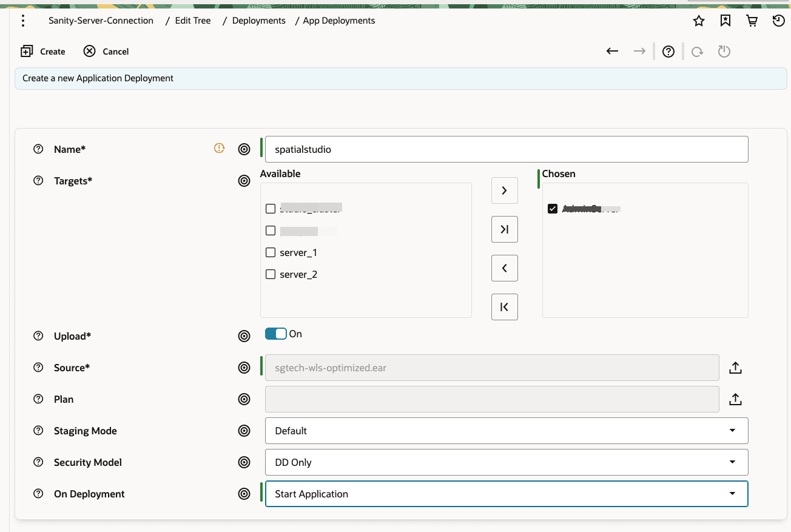Expand the Staging Mode dropdown
Screen dimensions: 791x532
pyautogui.click(x=507, y=431)
